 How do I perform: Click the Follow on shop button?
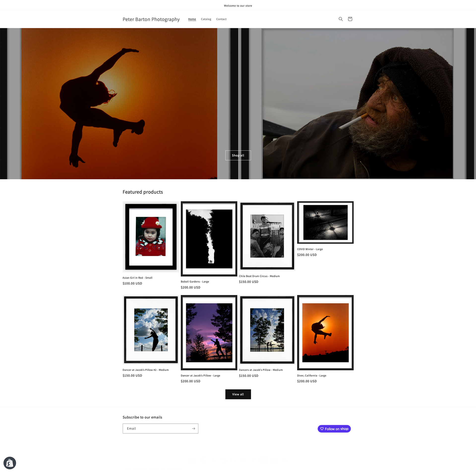(x=334, y=429)
